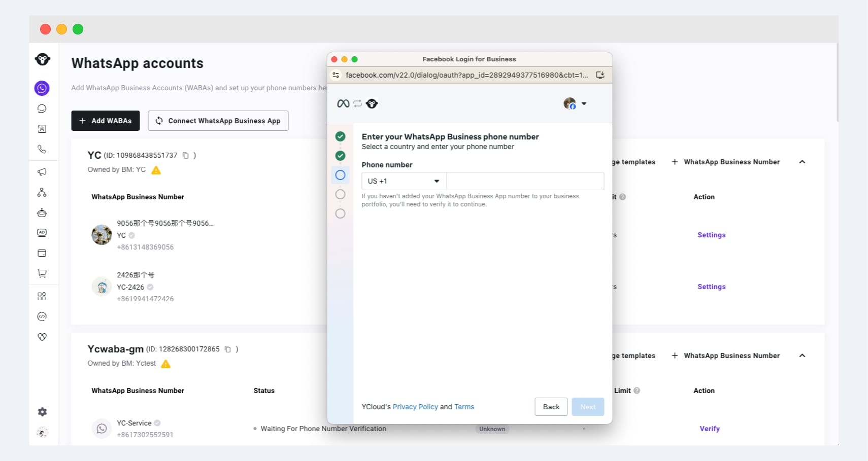Click Waiting For Phone Number Verification status
The image size is (868, 461).
tap(323, 429)
